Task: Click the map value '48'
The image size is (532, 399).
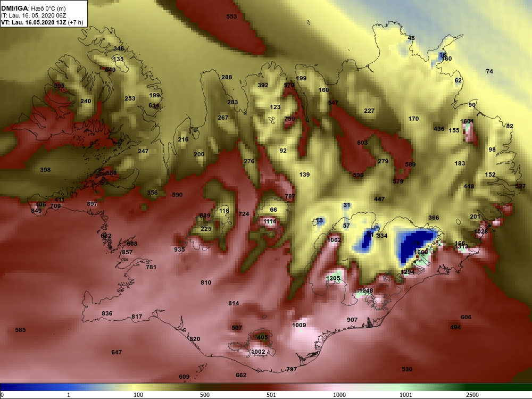Action: click(411, 38)
